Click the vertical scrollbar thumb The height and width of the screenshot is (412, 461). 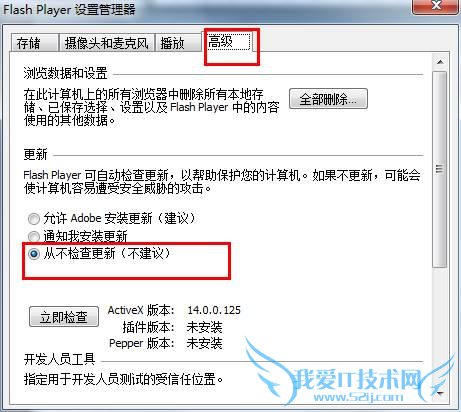440,169
